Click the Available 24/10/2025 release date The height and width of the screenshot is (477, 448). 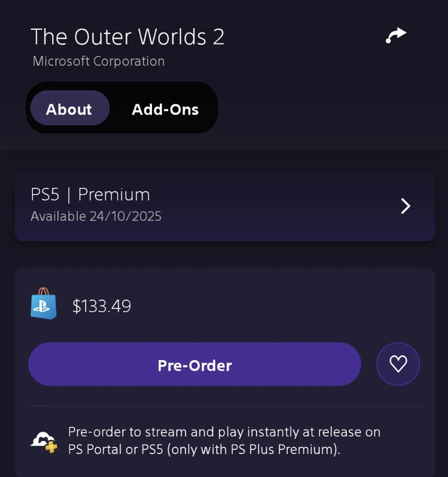[x=96, y=216]
